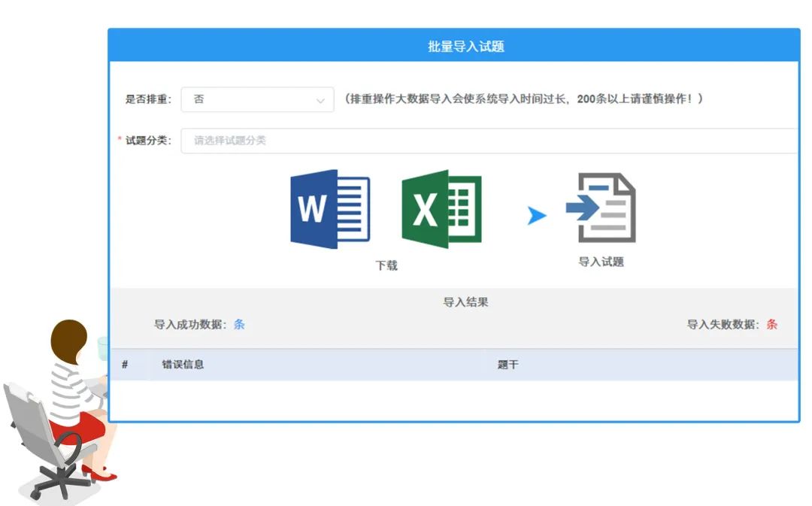Click the blue arrow between Excel and import icons

pos(536,216)
